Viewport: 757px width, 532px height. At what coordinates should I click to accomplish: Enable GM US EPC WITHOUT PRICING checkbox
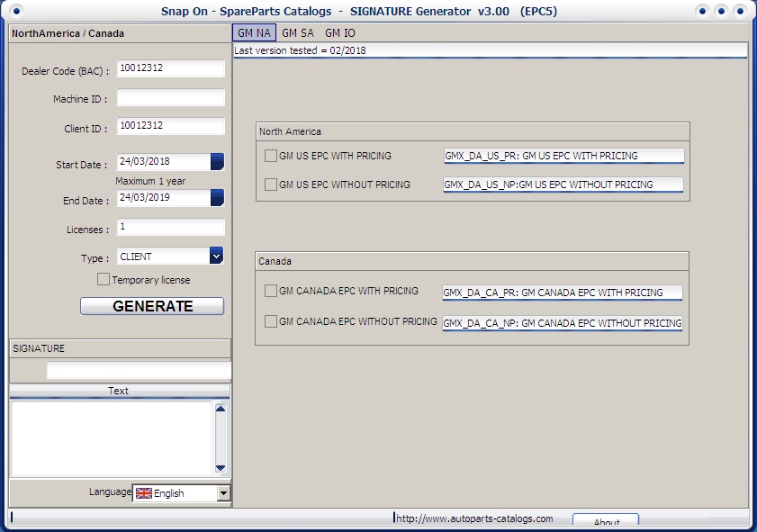tap(271, 185)
